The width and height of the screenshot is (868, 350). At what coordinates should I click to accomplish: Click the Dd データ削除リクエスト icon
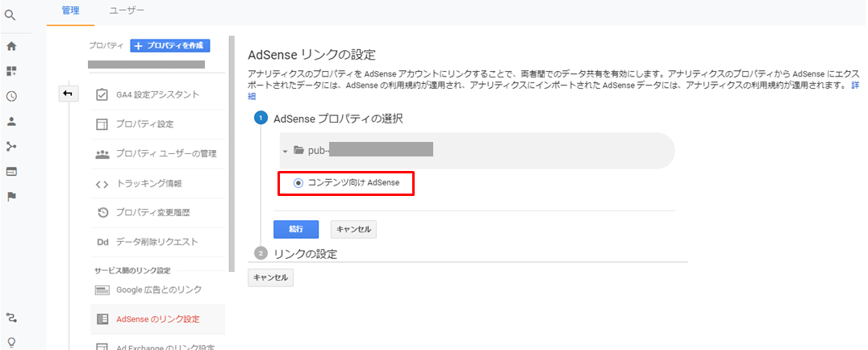coord(102,242)
